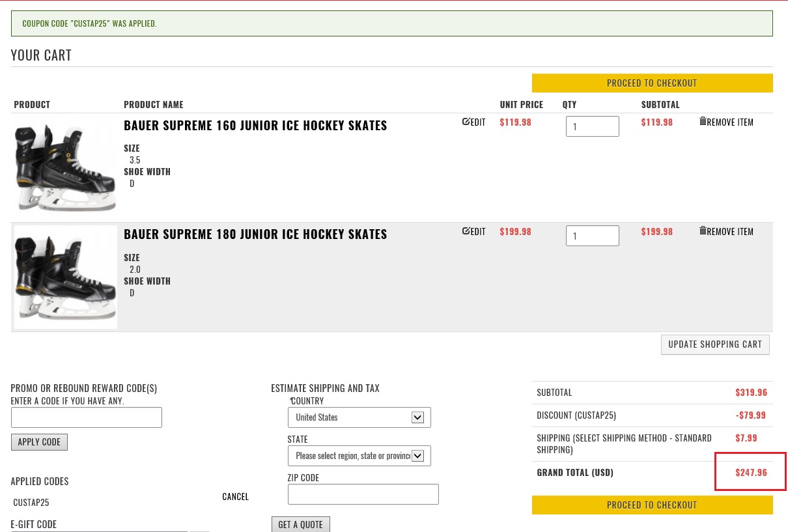Click the CUSTAP25 text under Applied Codes
788x532 pixels.
pos(31,503)
